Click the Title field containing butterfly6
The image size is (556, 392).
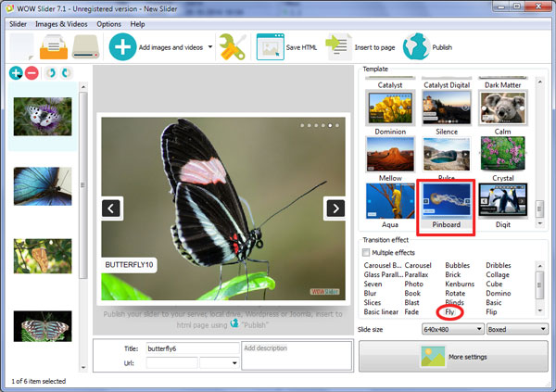point(193,348)
